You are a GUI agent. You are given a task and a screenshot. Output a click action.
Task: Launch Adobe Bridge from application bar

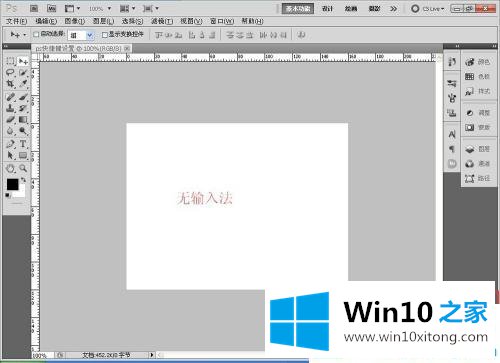pyautogui.click(x=34, y=8)
